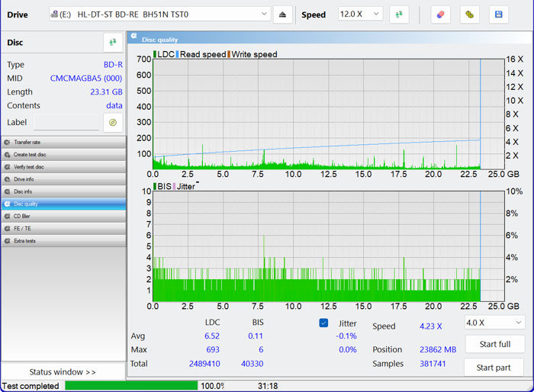This screenshot has height=392, width=534.
Task: Click the refresh speed icon beside 12.0 X
Action: (399, 14)
